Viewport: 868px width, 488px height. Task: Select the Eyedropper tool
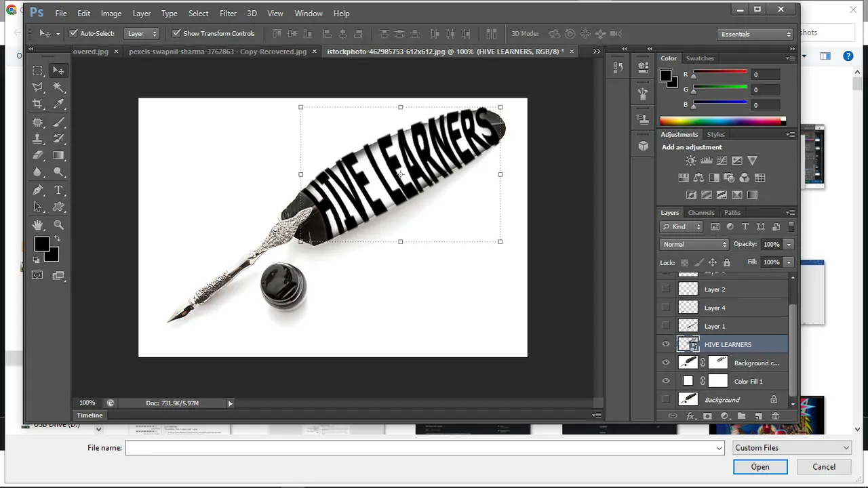pos(59,104)
